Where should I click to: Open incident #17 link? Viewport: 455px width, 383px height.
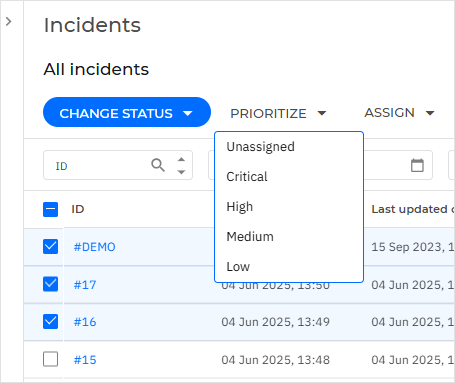coord(85,285)
